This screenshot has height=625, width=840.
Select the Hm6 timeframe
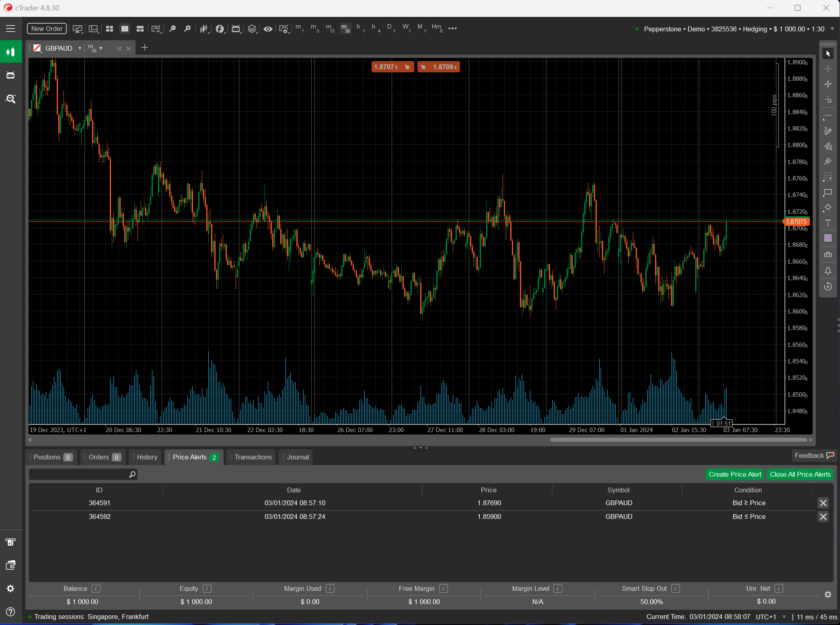[x=437, y=28]
